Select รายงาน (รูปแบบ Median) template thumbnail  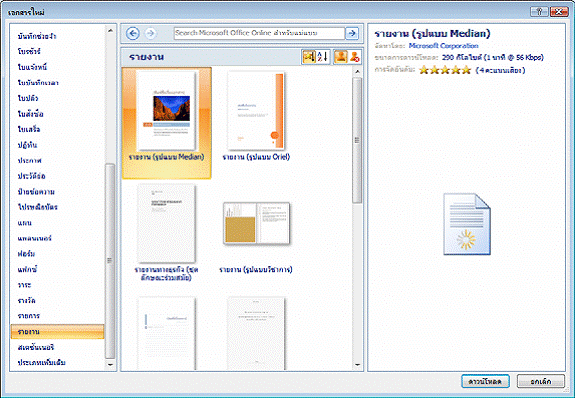[166, 123]
